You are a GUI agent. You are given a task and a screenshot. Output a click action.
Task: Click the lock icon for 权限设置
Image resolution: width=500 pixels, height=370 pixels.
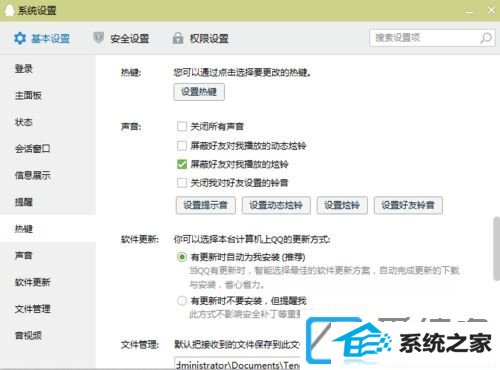(x=178, y=38)
